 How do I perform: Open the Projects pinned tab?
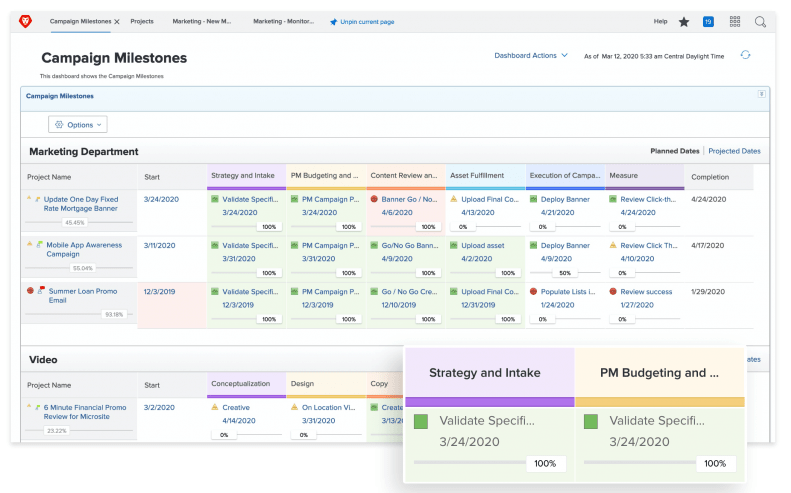[142, 21]
